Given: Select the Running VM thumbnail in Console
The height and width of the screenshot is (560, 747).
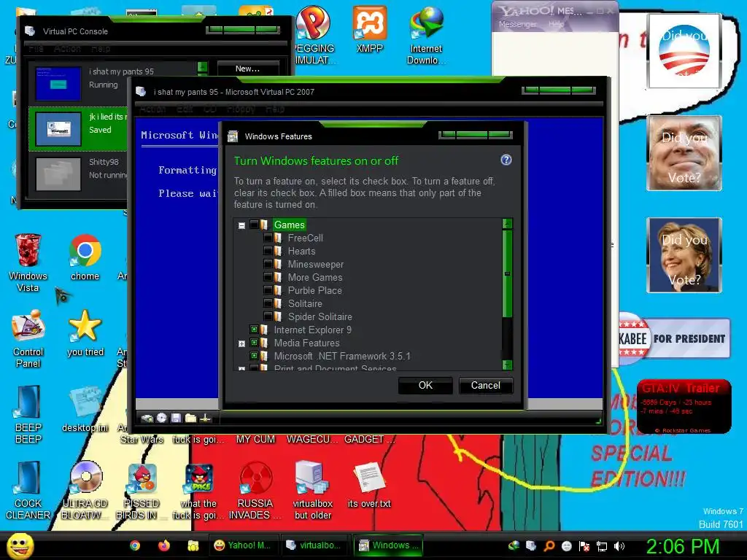Looking at the screenshot, I should coord(58,84).
